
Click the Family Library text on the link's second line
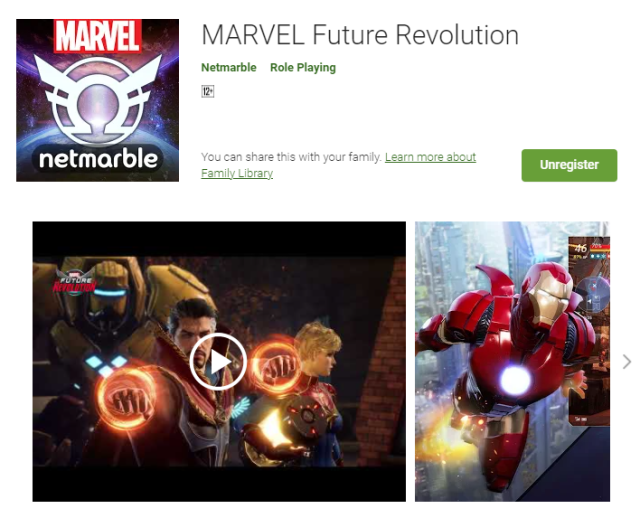tap(237, 173)
